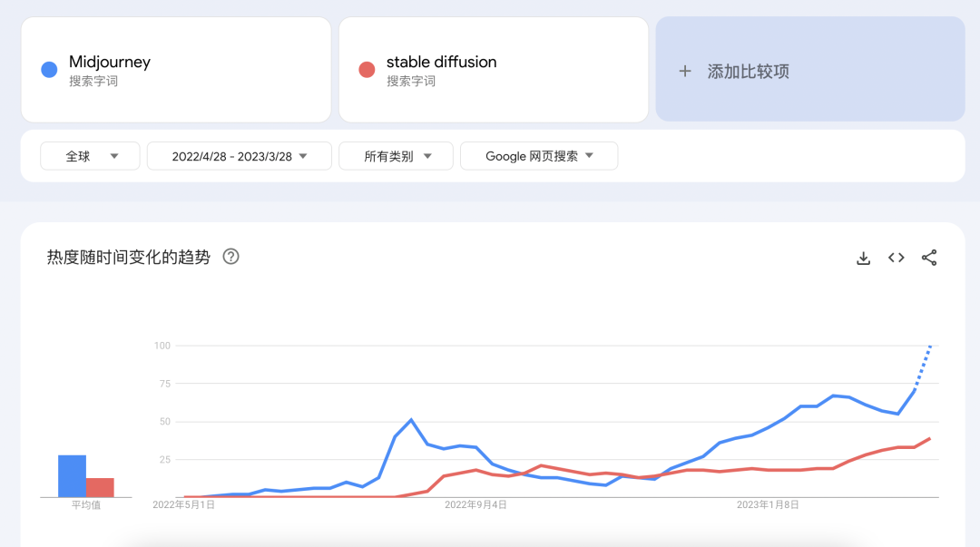Click the 添加比较项 button
Screen dimensions: 980x547
[809, 71]
